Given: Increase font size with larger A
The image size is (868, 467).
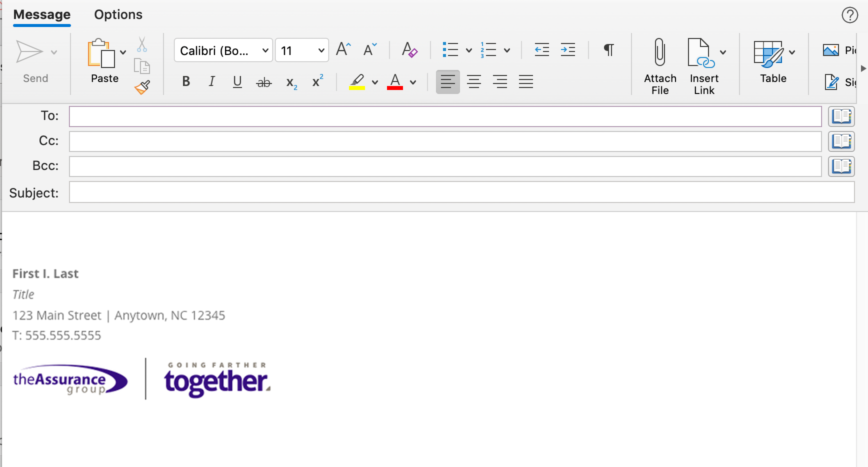Looking at the screenshot, I should (343, 49).
